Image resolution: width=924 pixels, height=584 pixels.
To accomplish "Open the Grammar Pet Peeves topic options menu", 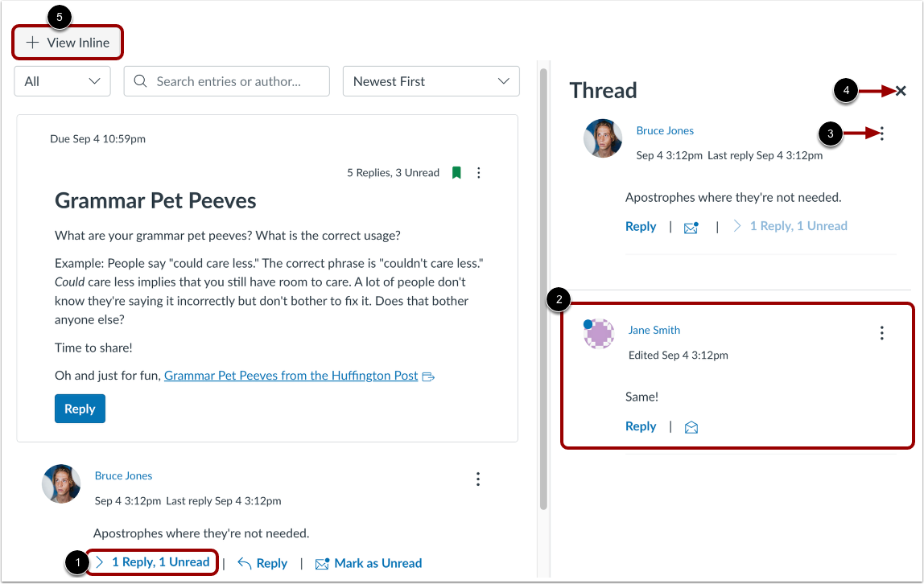I will tap(478, 172).
